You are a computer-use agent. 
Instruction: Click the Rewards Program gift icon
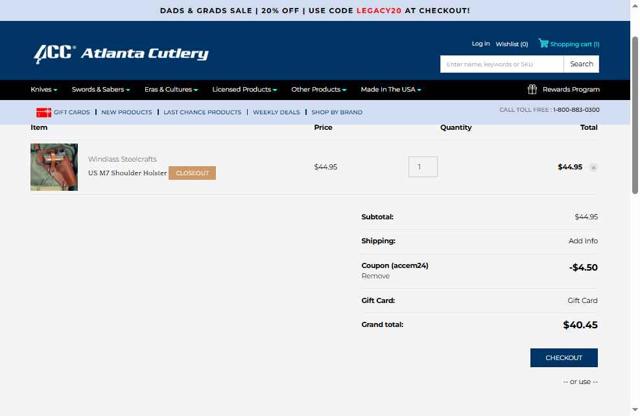[x=532, y=89]
